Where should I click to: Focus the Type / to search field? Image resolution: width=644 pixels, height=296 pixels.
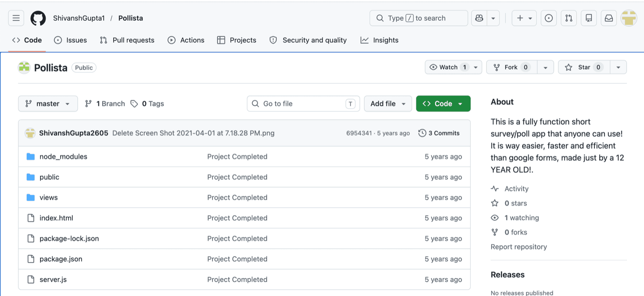tap(419, 18)
